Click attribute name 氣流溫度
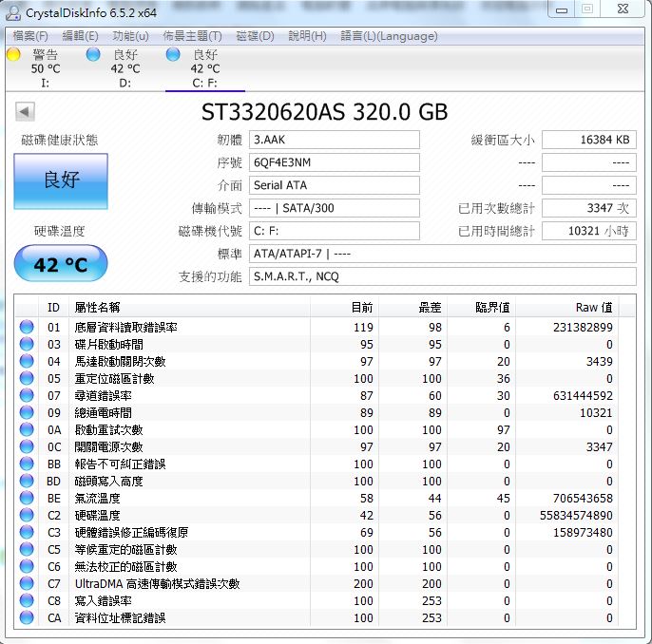 [x=97, y=498]
